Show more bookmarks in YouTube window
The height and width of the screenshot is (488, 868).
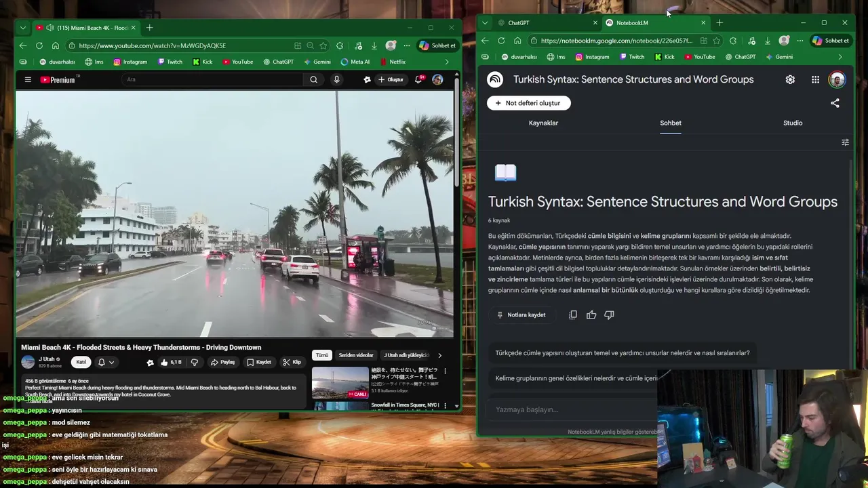click(446, 62)
